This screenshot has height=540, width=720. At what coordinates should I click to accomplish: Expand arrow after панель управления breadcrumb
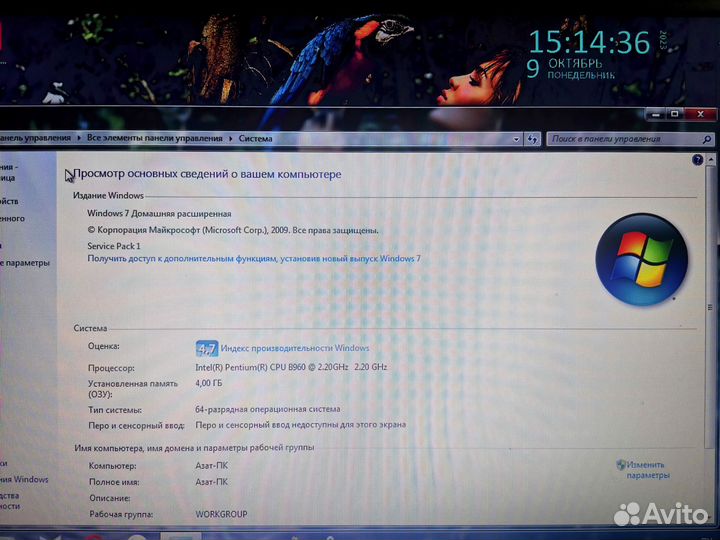coord(79,138)
